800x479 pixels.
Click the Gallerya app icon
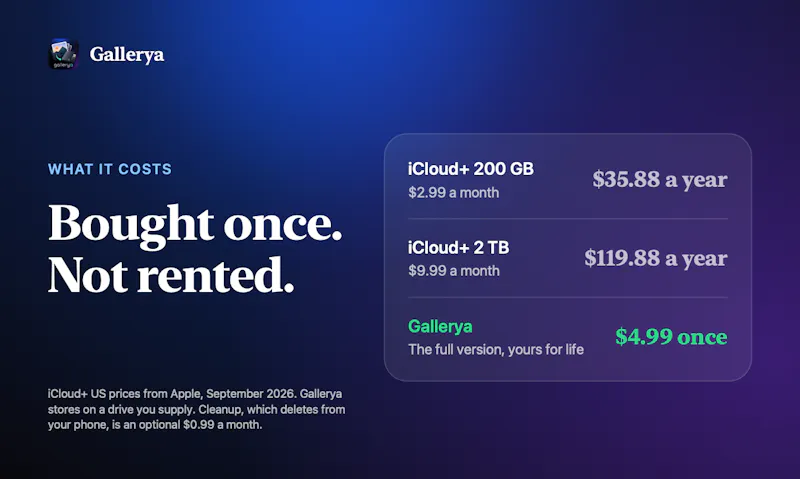pos(63,54)
